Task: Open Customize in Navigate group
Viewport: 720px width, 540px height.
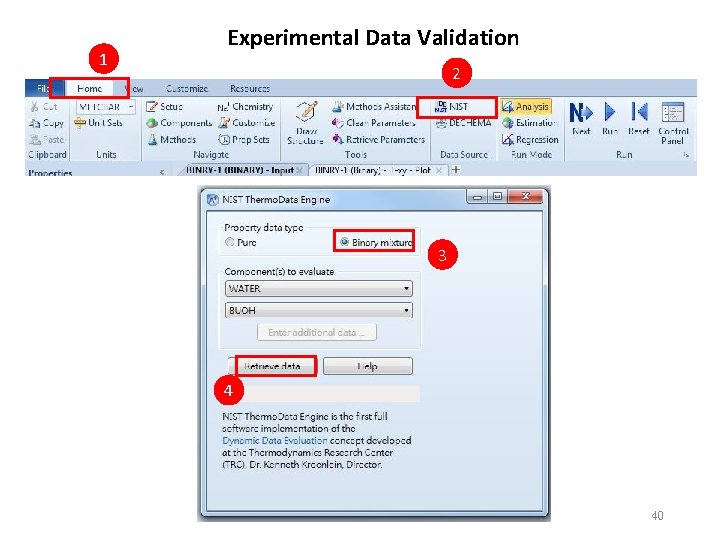Action: (x=247, y=123)
